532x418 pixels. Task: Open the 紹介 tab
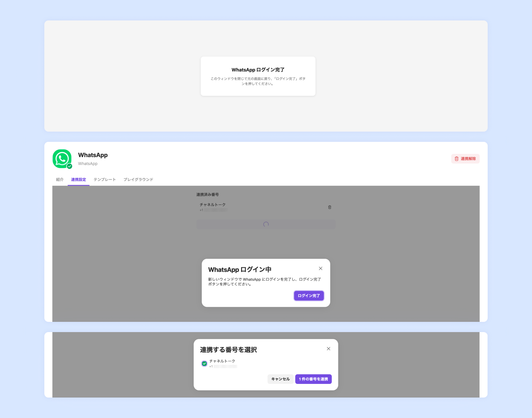60,179
